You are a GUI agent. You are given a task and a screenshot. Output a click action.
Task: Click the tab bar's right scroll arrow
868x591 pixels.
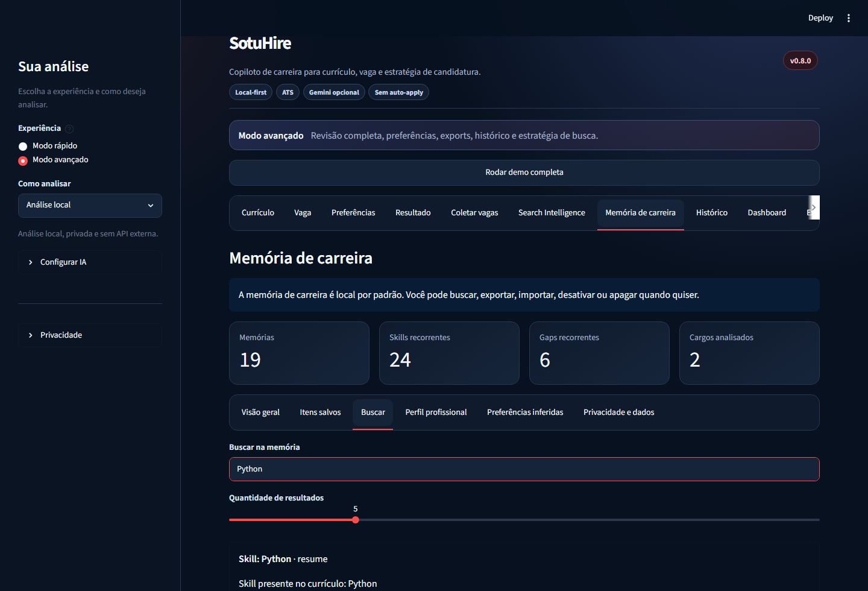[814, 207]
